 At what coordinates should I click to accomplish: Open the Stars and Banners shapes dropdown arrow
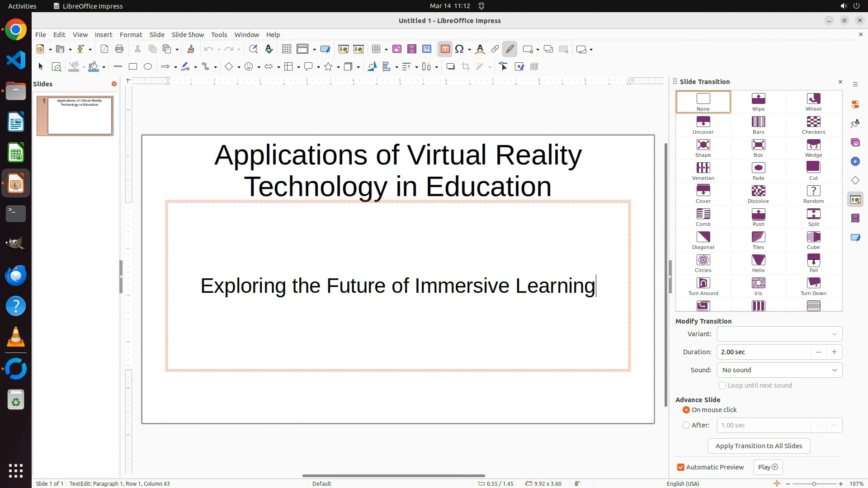338,67
